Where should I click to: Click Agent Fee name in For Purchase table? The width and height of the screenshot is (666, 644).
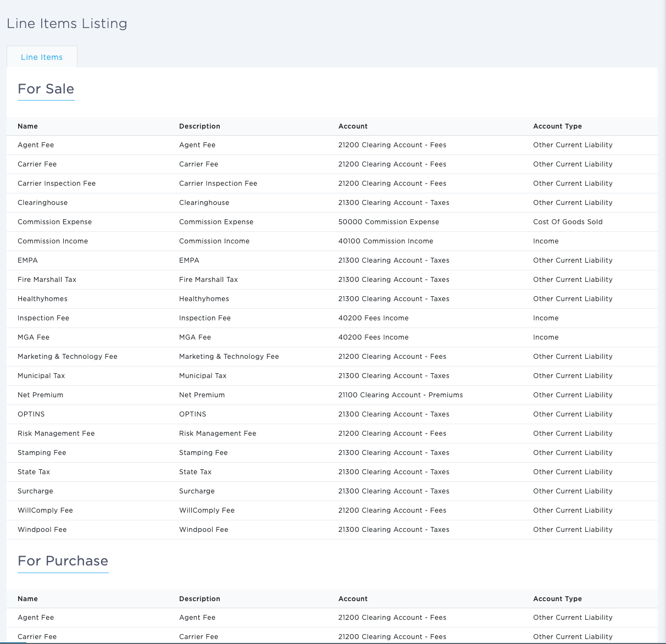tap(36, 618)
